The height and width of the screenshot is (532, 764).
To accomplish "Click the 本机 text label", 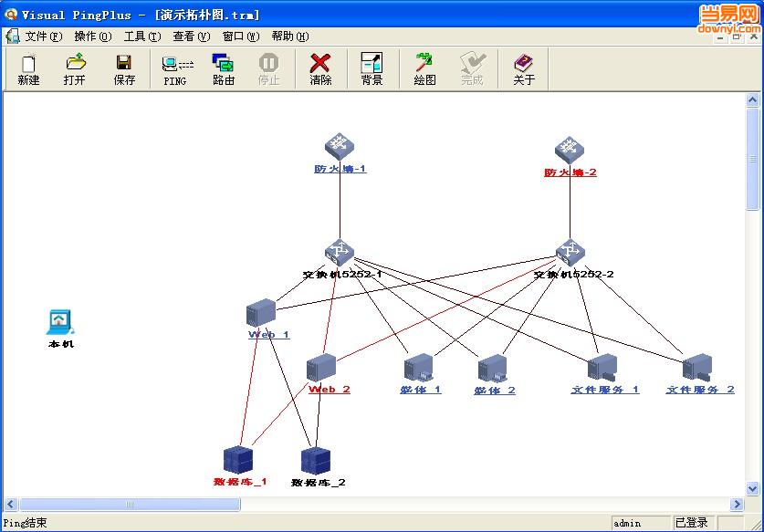I will tap(61, 344).
